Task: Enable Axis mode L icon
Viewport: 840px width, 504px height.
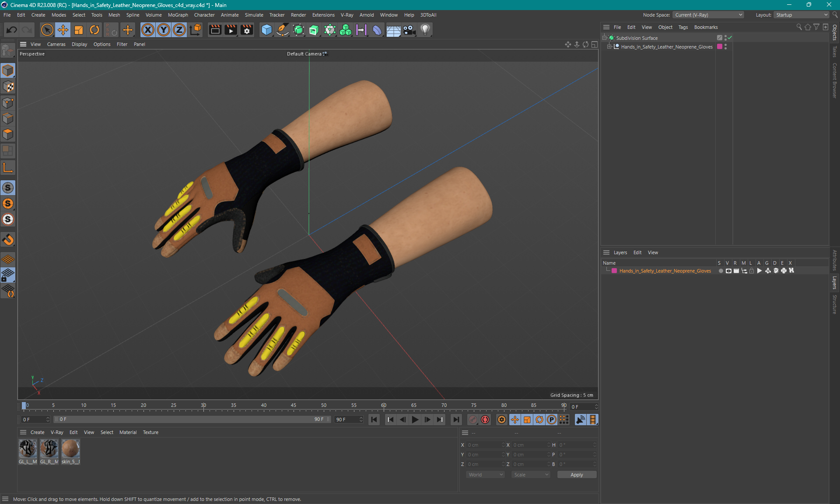Action: point(8,168)
